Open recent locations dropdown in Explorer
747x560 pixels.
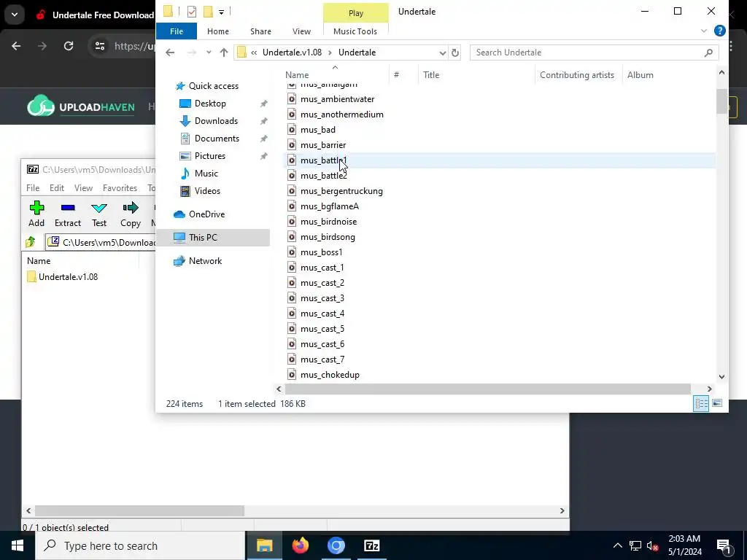[209, 52]
